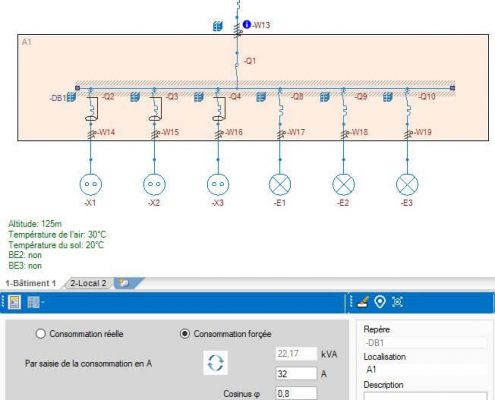Screen dimensions: 495x400
Task: Add a new sheet tab
Action: point(125,283)
